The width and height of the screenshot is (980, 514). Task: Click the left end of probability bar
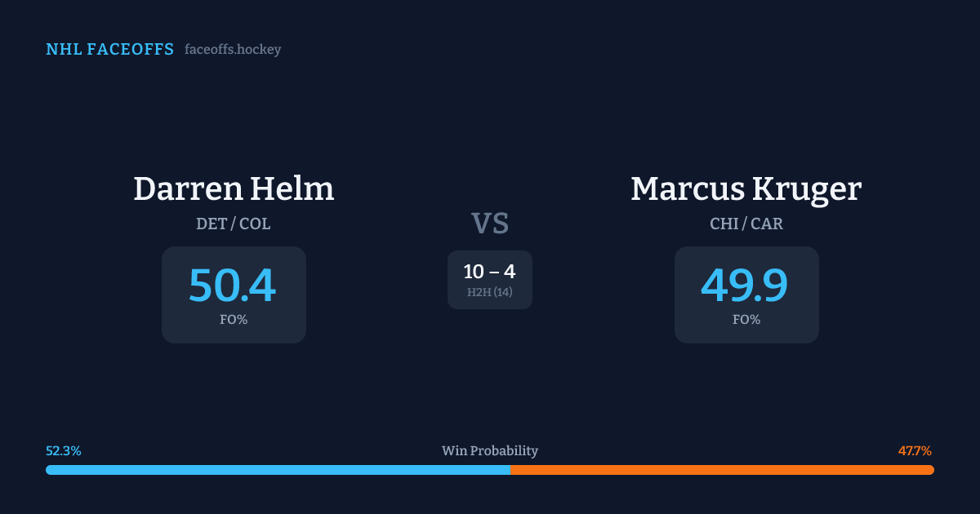[49, 470]
